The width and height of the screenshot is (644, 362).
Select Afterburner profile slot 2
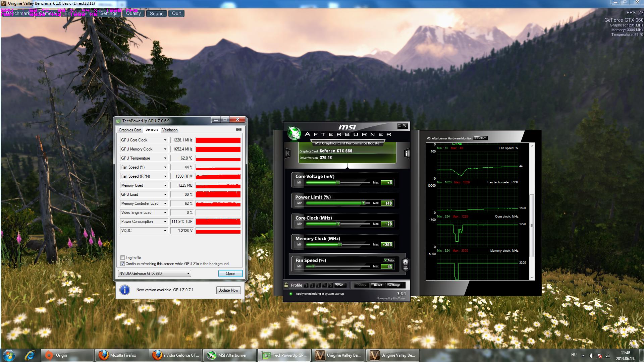[x=312, y=285]
